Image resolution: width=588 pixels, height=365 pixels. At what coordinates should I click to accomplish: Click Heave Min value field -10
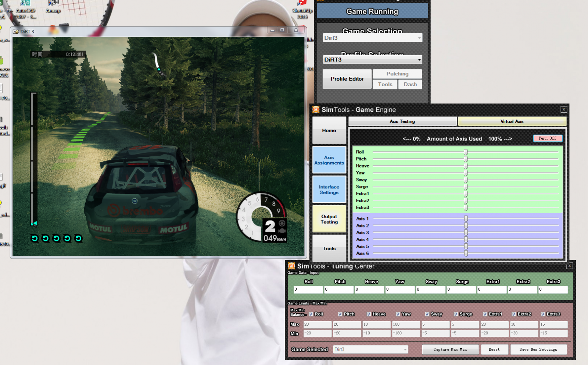coord(377,333)
